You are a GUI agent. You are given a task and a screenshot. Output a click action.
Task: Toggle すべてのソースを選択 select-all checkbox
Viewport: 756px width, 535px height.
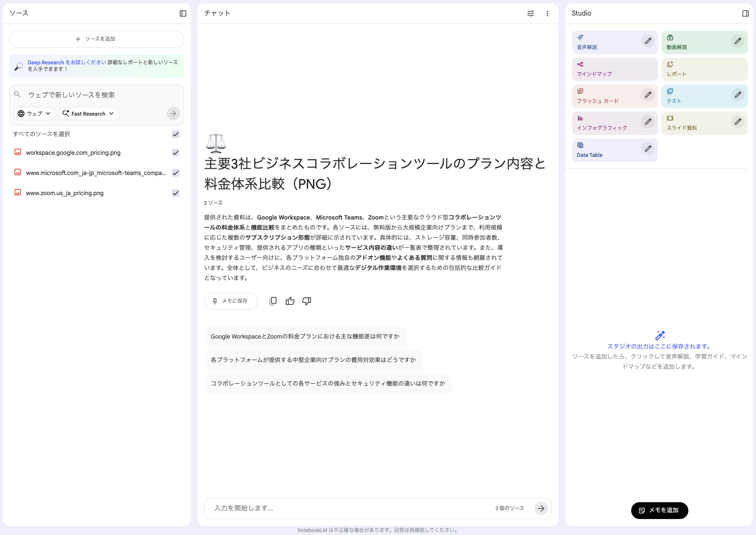[x=176, y=134]
